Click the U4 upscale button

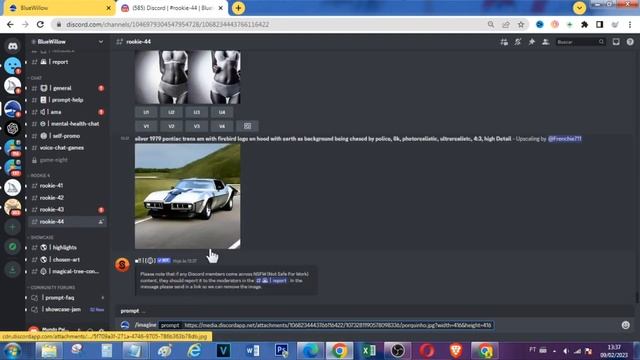click(x=222, y=112)
